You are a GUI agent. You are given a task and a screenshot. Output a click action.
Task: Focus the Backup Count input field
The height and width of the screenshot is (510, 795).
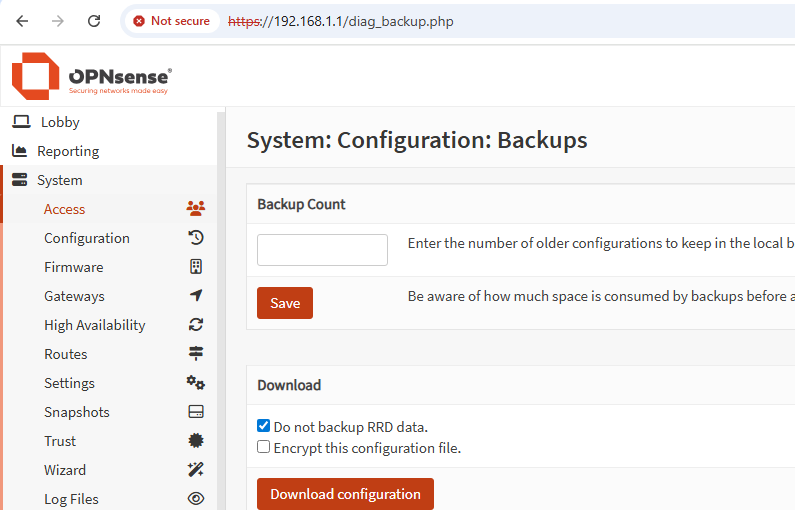coord(322,250)
